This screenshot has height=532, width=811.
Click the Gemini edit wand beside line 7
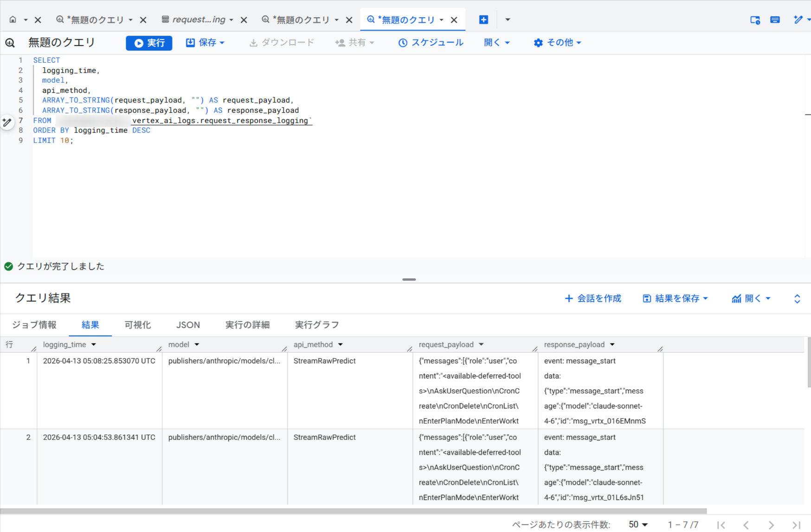[7, 122]
